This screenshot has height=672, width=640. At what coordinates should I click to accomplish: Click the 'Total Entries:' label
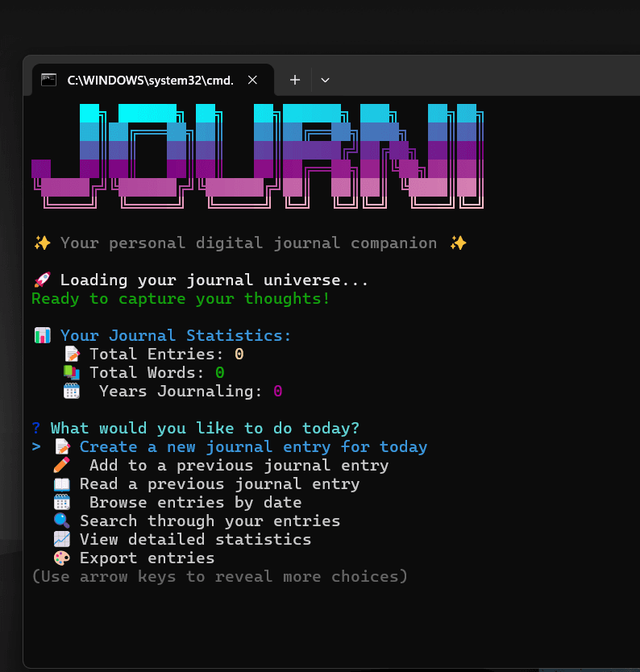156,354
